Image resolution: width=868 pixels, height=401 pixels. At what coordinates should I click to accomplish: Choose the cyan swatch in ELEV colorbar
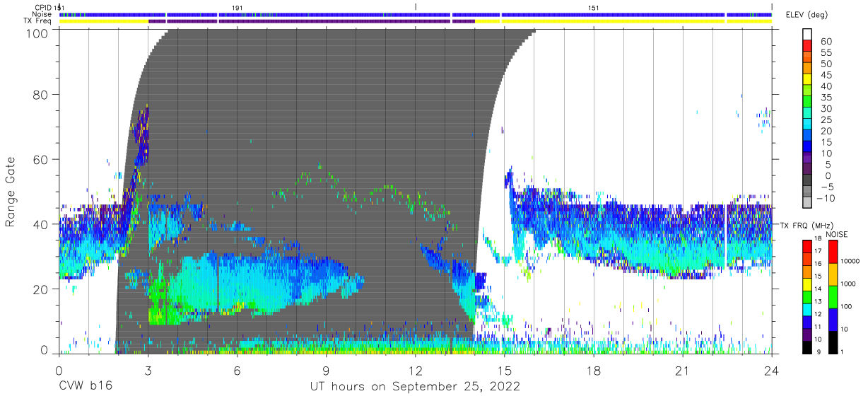(807, 123)
